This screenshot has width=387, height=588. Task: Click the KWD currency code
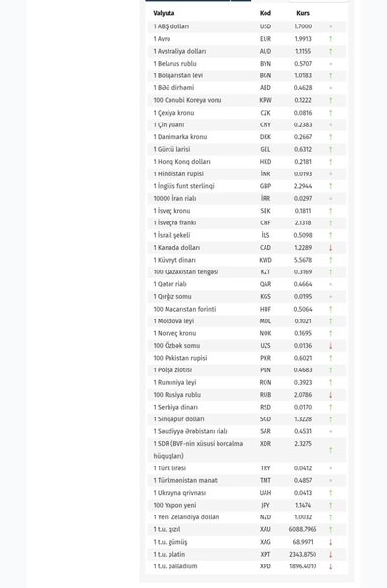266,260
